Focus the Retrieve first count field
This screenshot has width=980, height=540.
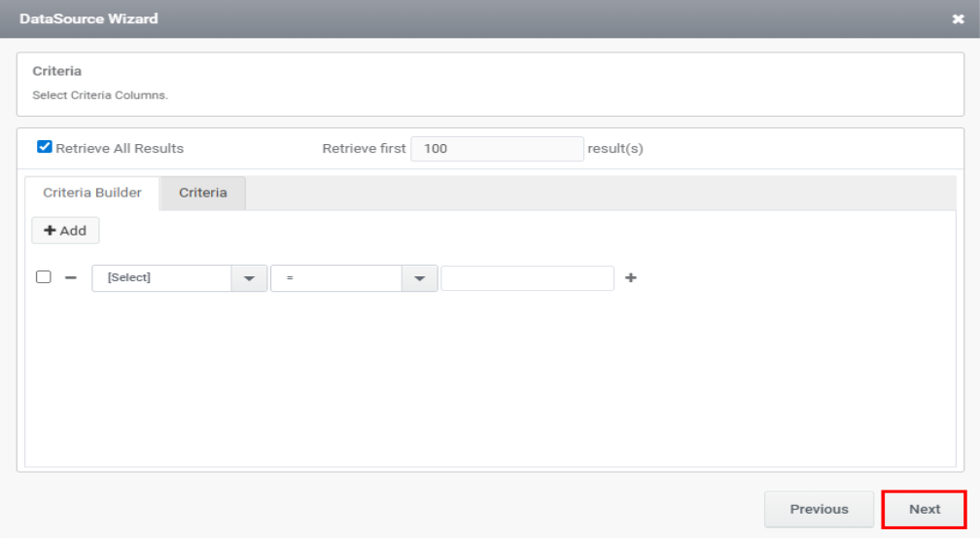point(497,149)
